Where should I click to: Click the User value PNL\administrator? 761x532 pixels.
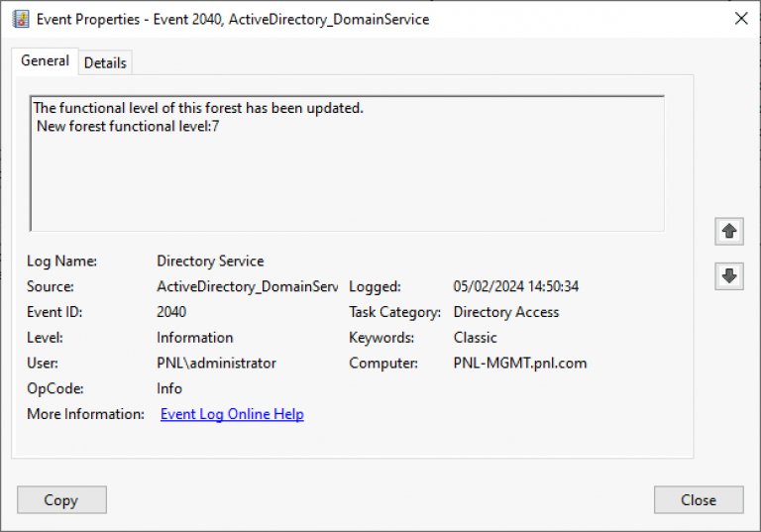(216, 364)
